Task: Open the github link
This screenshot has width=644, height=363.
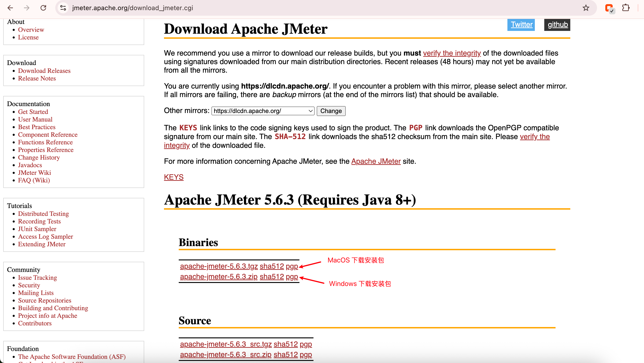Action: (557, 24)
